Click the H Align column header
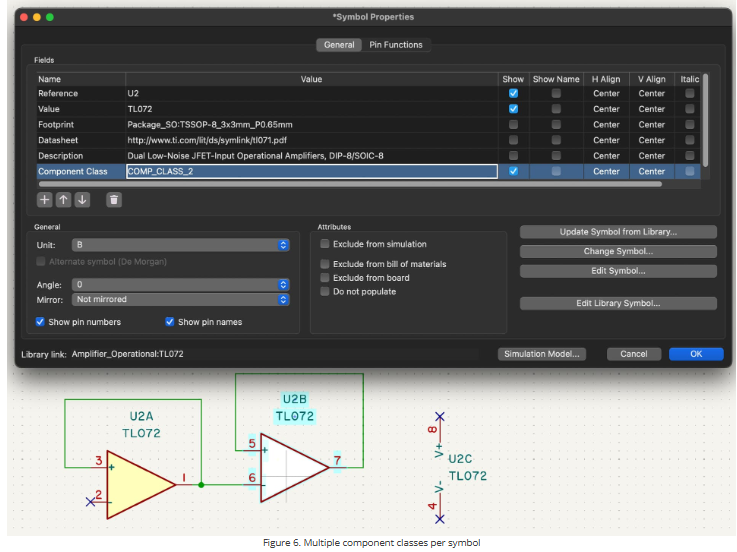737x552 pixels. click(606, 79)
